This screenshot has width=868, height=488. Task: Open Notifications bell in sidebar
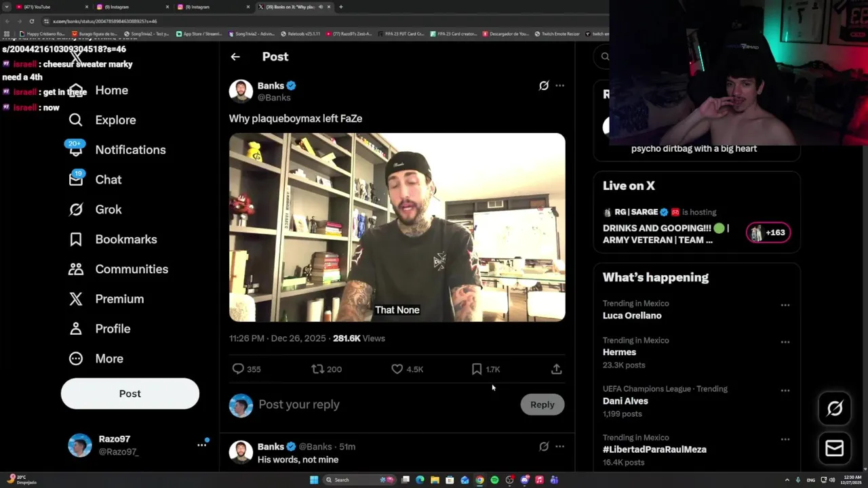[x=76, y=149]
